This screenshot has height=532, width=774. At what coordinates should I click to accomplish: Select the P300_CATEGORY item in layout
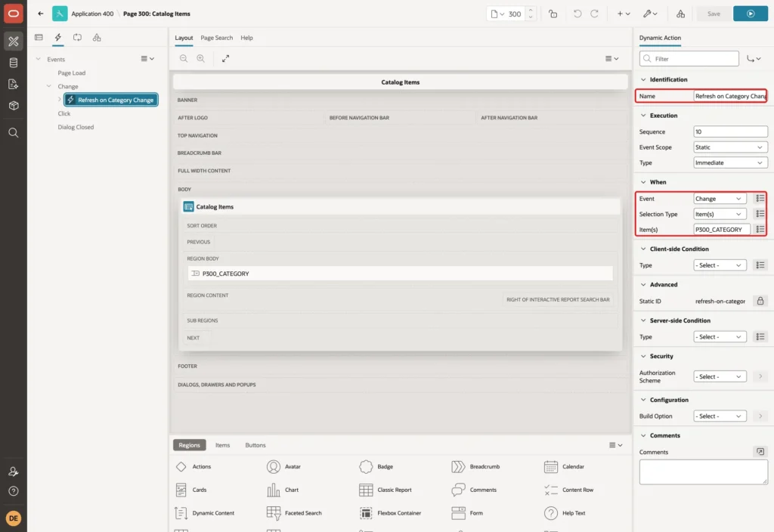click(400, 274)
